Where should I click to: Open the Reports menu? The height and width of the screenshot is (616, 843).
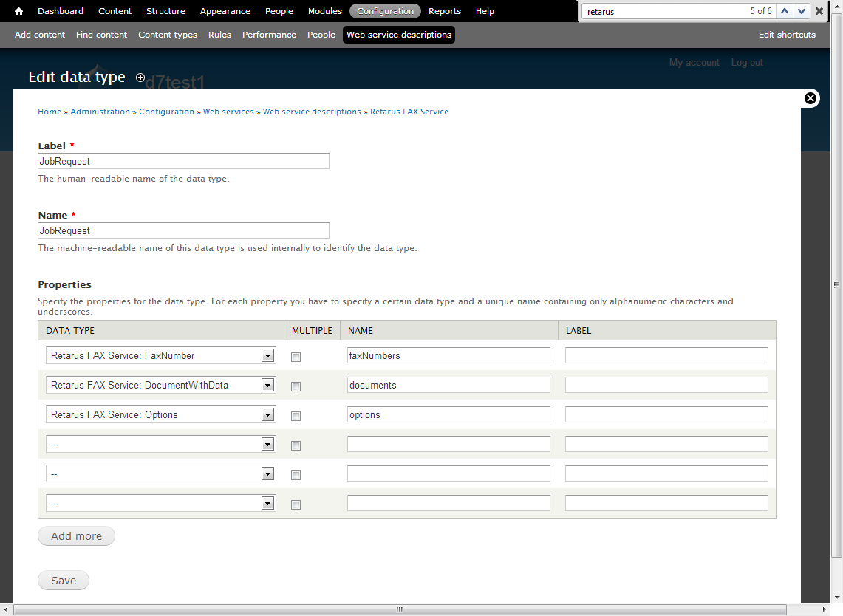[445, 11]
